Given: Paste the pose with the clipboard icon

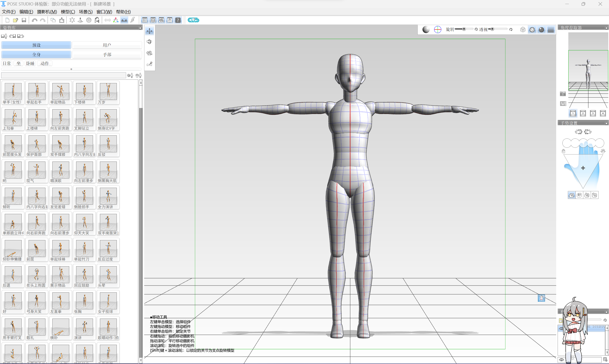Looking at the screenshot, I should [x=62, y=20].
